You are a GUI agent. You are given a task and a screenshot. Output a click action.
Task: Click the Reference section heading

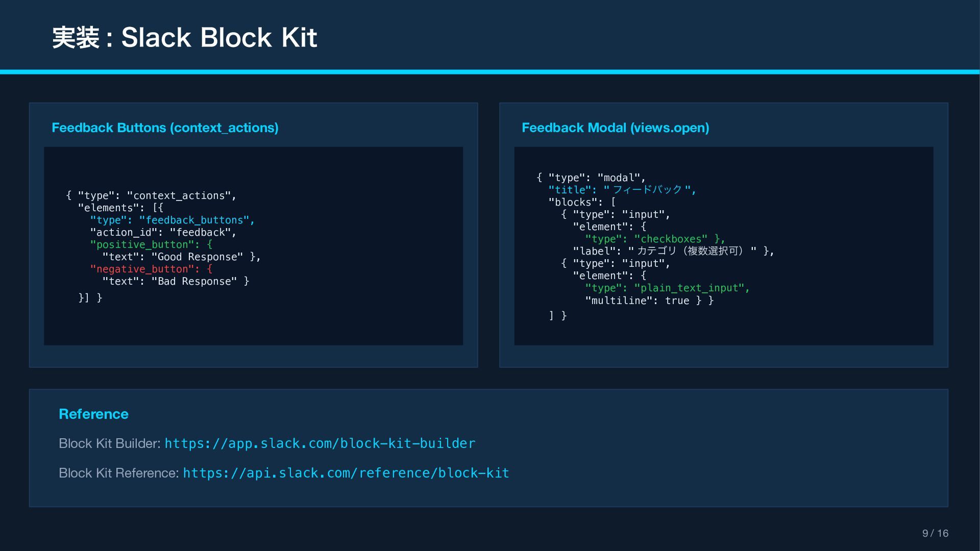93,414
